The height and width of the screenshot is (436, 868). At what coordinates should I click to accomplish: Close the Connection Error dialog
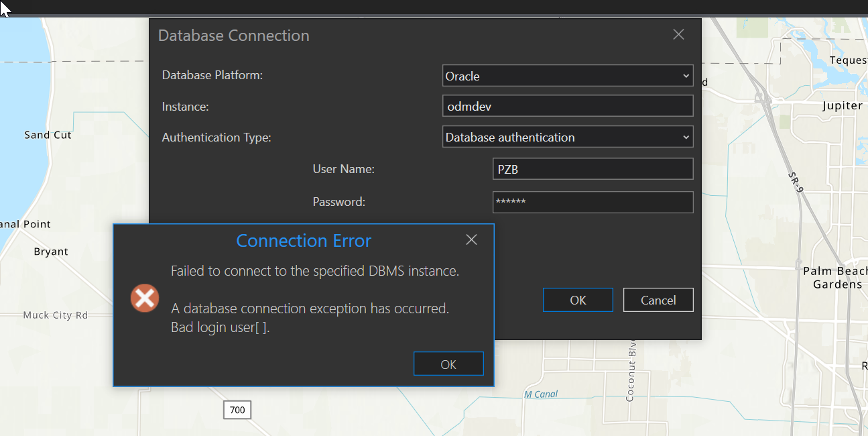click(x=471, y=239)
